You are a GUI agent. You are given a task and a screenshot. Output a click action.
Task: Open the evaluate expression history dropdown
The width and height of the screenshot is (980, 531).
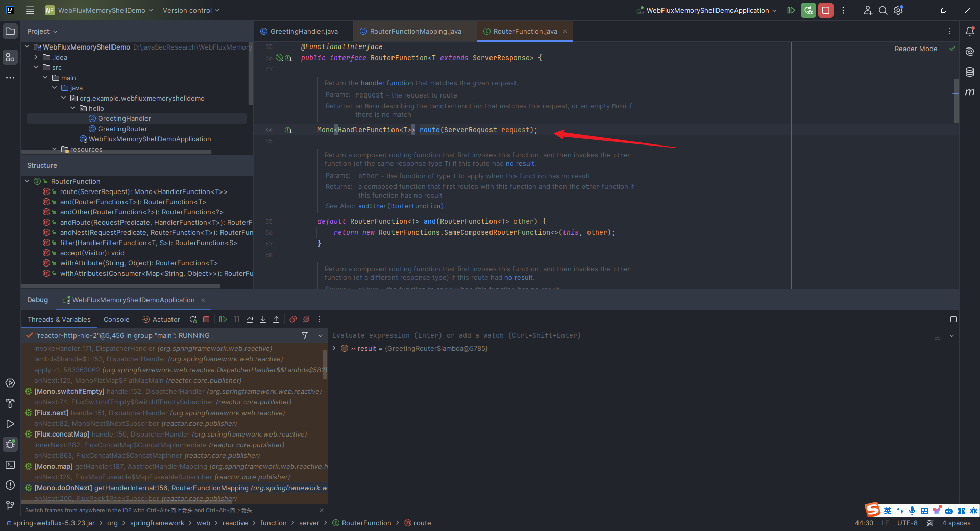click(x=952, y=336)
